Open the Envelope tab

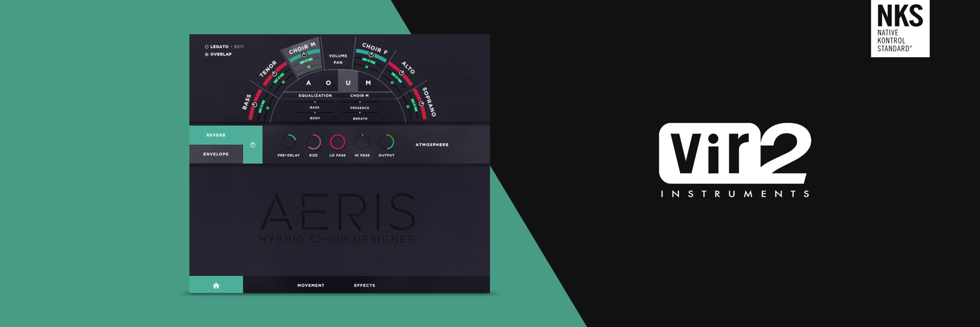pyautogui.click(x=216, y=154)
